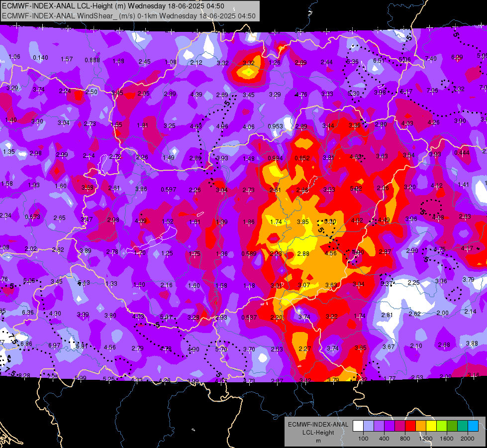
Task: Click the wind shear value 7.40
Action: [430, 58]
